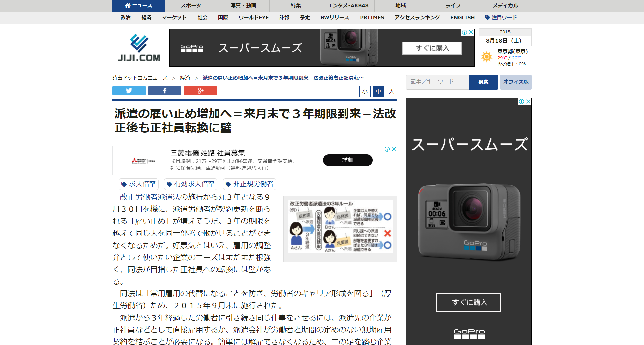Image resolution: width=644 pixels, height=345 pixels.
Task: Click the 求人倍率 tag
Action: click(x=139, y=184)
